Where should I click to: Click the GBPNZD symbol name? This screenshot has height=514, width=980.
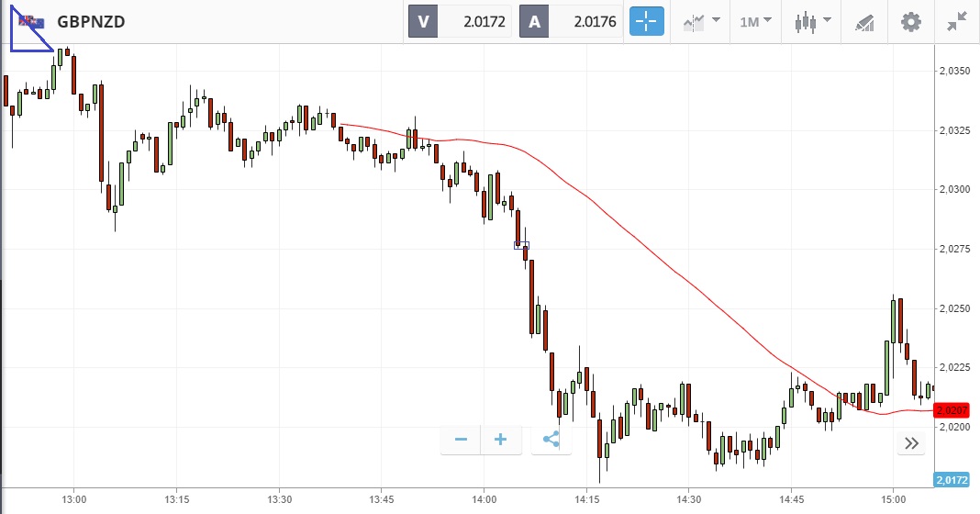click(x=91, y=21)
